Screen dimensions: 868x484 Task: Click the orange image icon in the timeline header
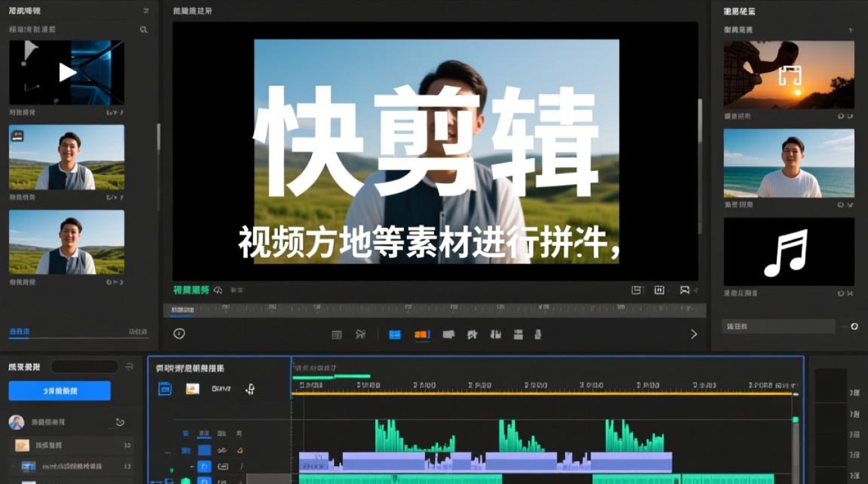(192, 388)
